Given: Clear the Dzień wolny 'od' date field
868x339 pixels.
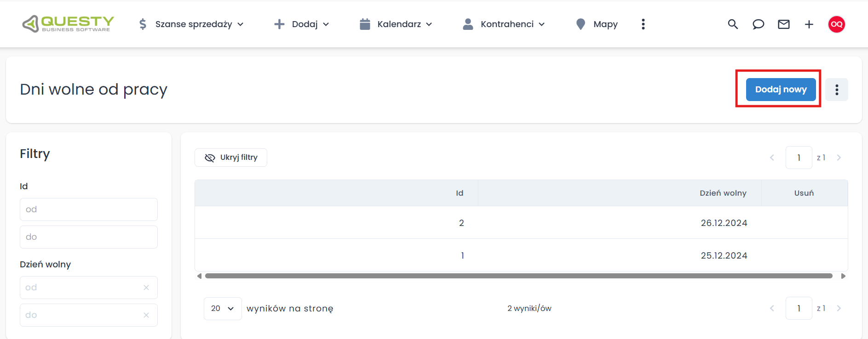Looking at the screenshot, I should [x=146, y=288].
